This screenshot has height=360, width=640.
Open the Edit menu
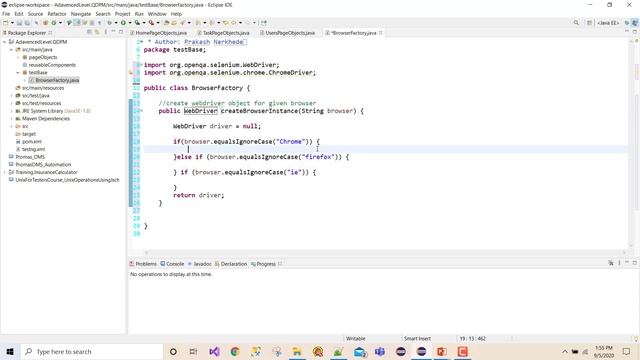click(x=19, y=14)
